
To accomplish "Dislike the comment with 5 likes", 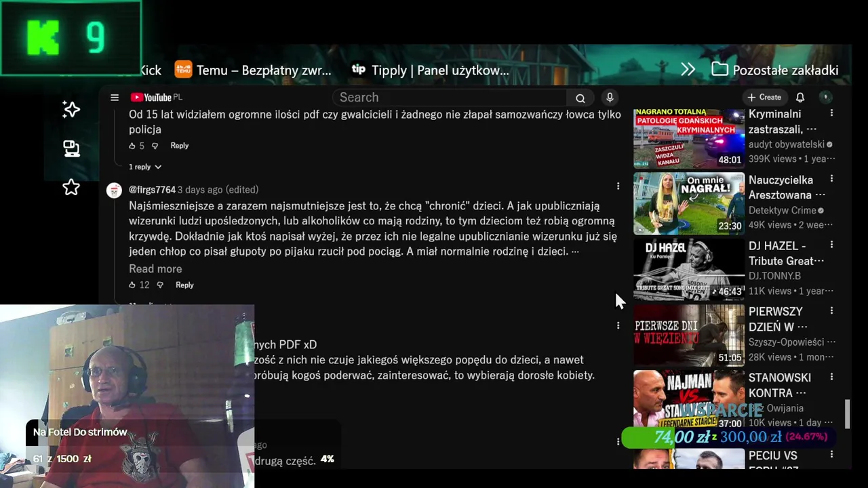I will pos(155,146).
